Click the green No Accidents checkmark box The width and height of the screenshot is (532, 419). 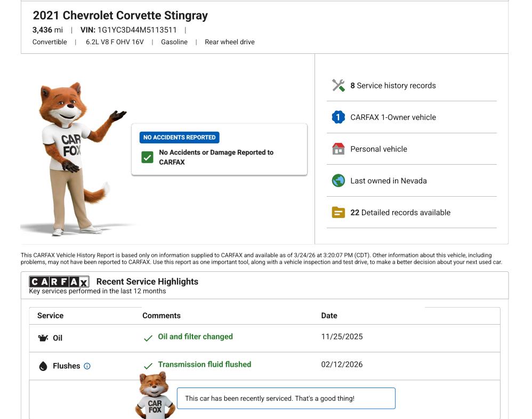coord(148,157)
